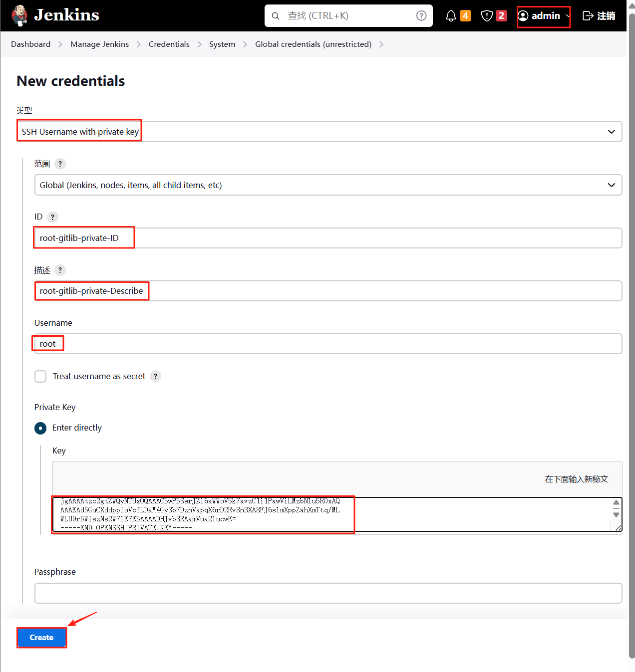Screen dimensions: 635x672
Task: Open notifications bell icon
Action: pos(451,16)
